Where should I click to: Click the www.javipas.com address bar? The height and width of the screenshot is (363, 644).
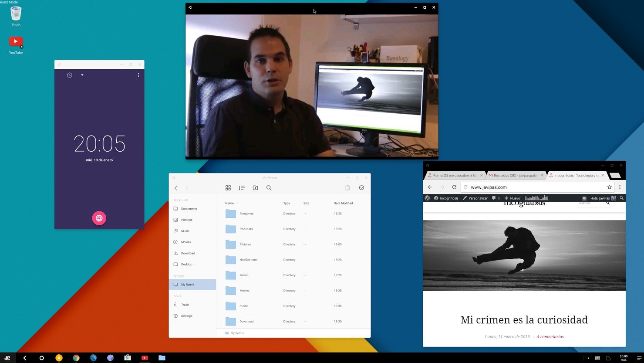(531, 187)
